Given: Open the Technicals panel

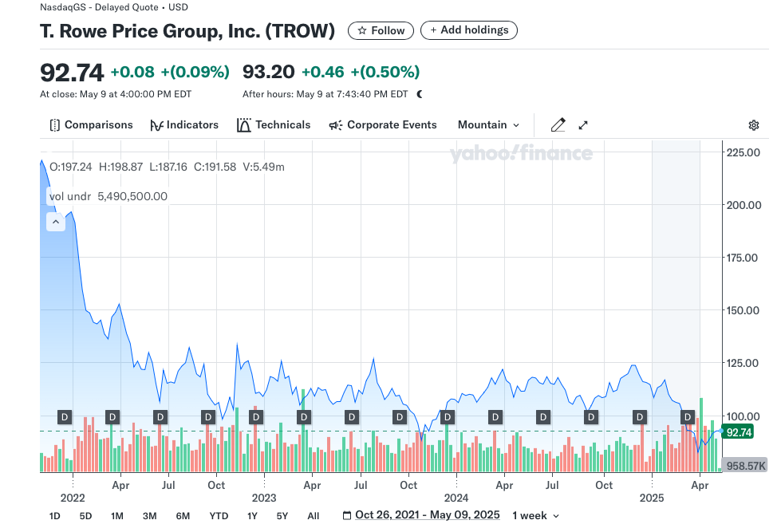Looking at the screenshot, I should (x=274, y=125).
